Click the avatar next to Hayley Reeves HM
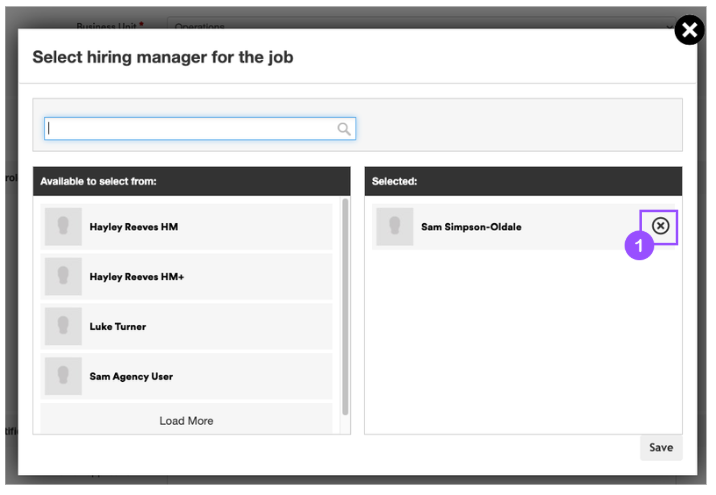 (63, 227)
